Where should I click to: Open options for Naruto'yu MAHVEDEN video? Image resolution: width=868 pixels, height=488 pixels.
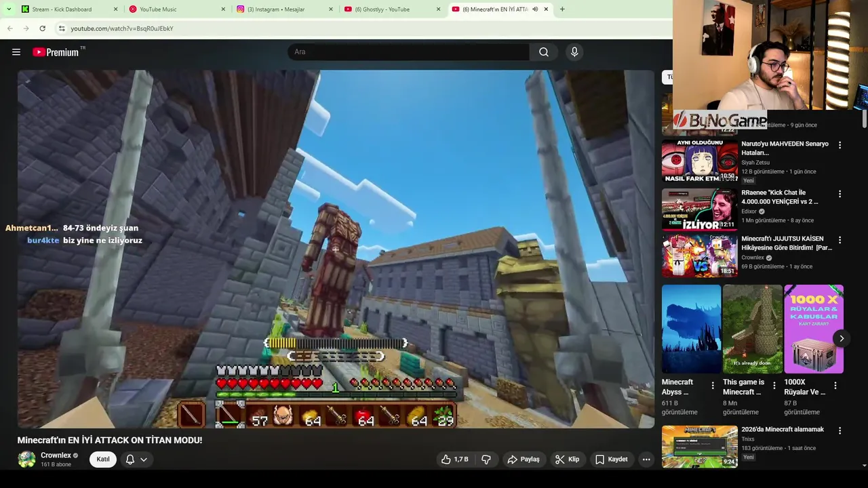[840, 145]
